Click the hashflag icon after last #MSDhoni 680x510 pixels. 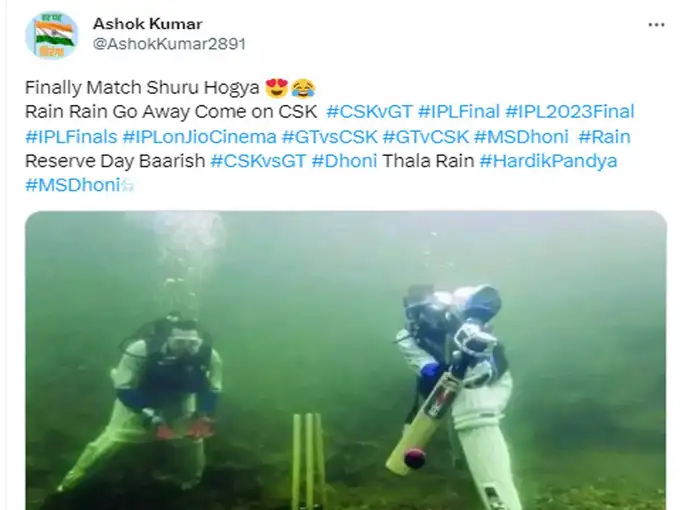128,186
